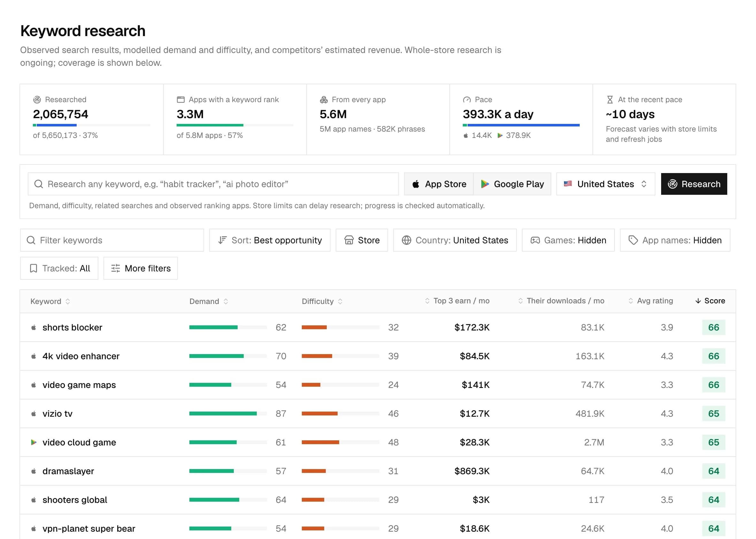Click the hourglass icon beside At the recent pace
756x539 pixels.
click(610, 100)
